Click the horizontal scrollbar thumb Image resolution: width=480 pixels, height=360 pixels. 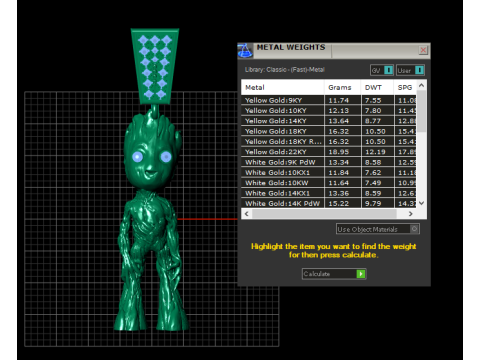[324, 214]
